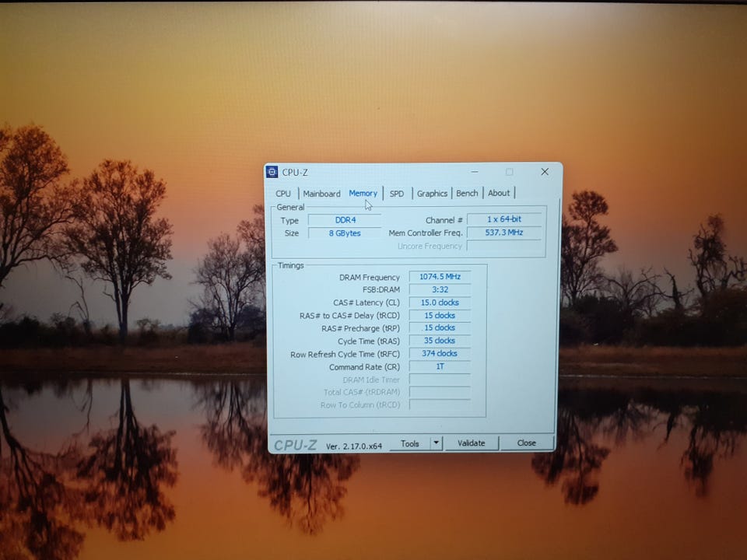Click the 537.3 MHz controller frequency value

[504, 233]
